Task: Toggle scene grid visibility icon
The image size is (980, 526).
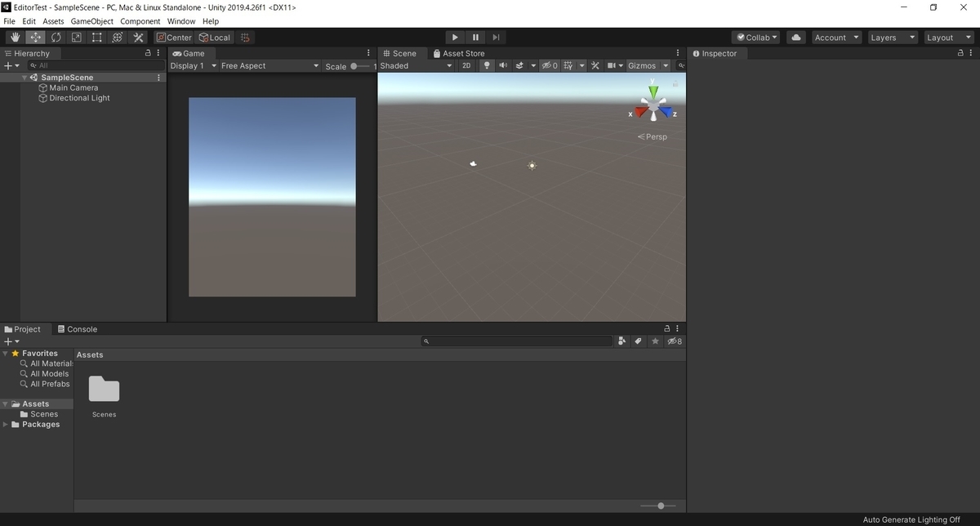Action: tap(568, 65)
